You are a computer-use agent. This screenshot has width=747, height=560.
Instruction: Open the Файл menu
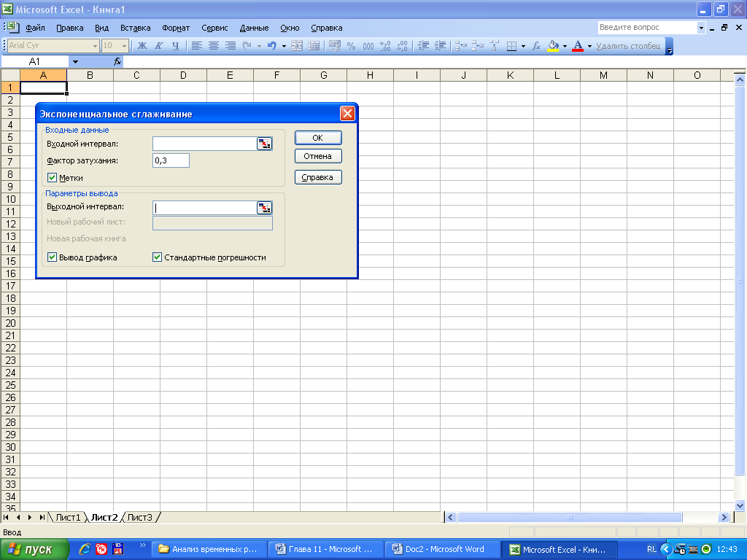click(x=35, y=28)
